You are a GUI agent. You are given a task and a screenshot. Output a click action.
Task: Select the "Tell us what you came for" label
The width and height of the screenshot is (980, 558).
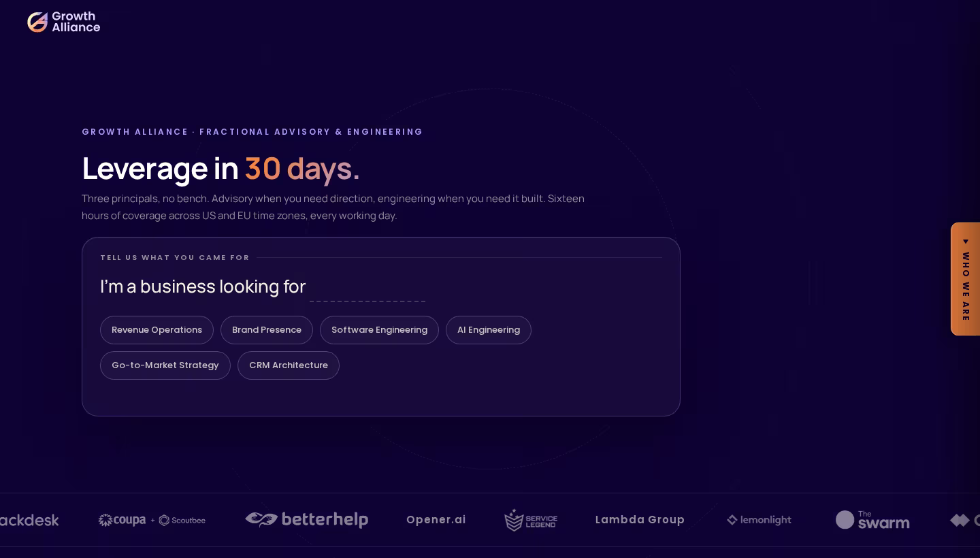click(x=175, y=257)
